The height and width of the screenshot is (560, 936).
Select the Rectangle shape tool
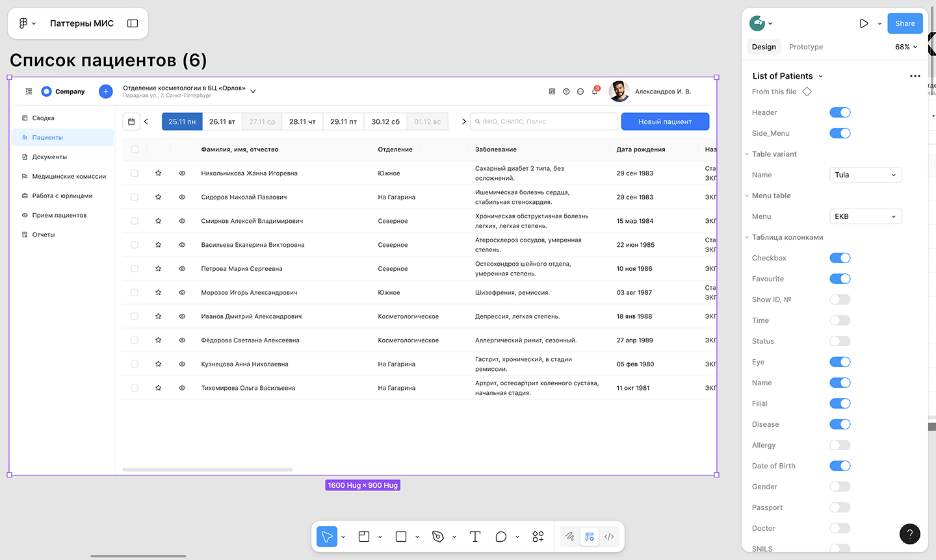pyautogui.click(x=401, y=537)
